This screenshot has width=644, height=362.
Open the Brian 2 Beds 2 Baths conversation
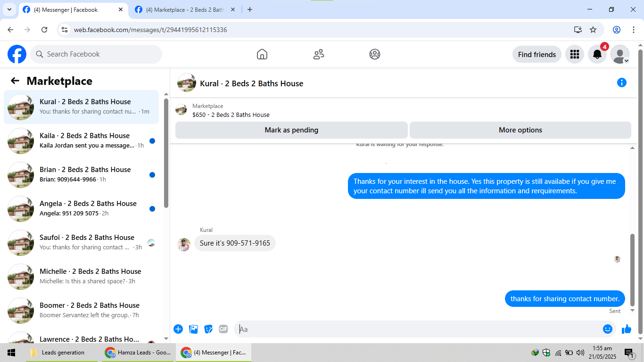[x=82, y=175]
